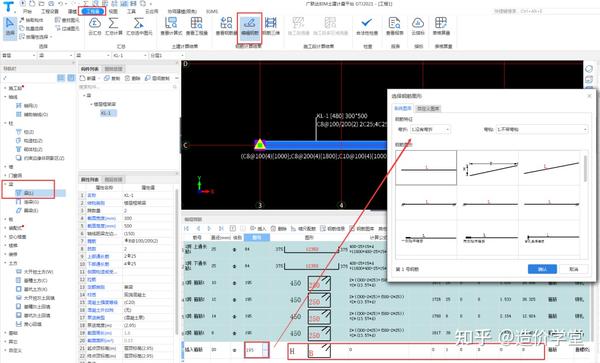Run the 合法性检查 checkmark icon
This screenshot has width=600, height=363.
pyautogui.click(x=367, y=26)
